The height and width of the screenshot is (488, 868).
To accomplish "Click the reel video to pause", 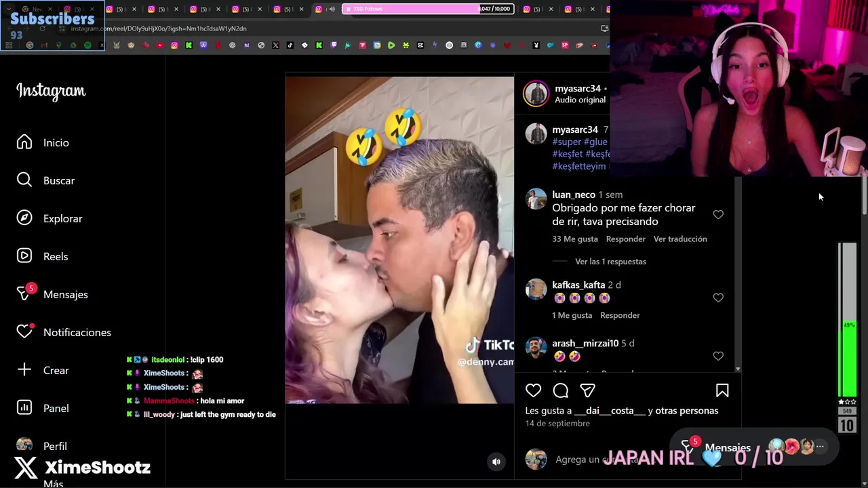I will coord(399,240).
